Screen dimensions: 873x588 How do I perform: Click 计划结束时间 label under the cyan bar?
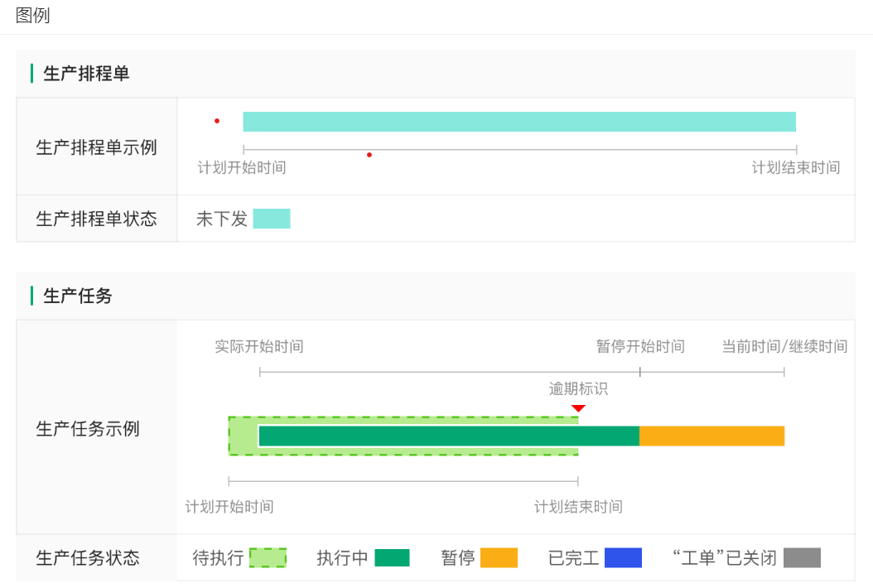click(795, 167)
